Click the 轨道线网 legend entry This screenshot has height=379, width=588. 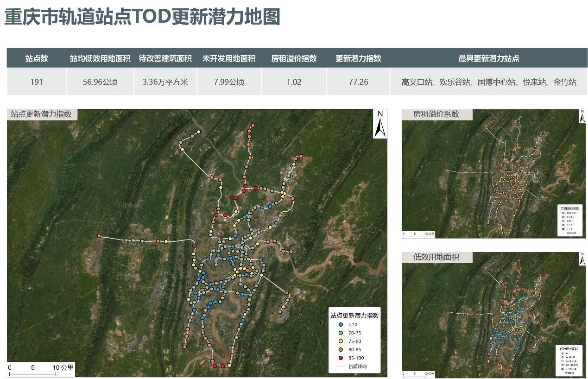point(351,366)
